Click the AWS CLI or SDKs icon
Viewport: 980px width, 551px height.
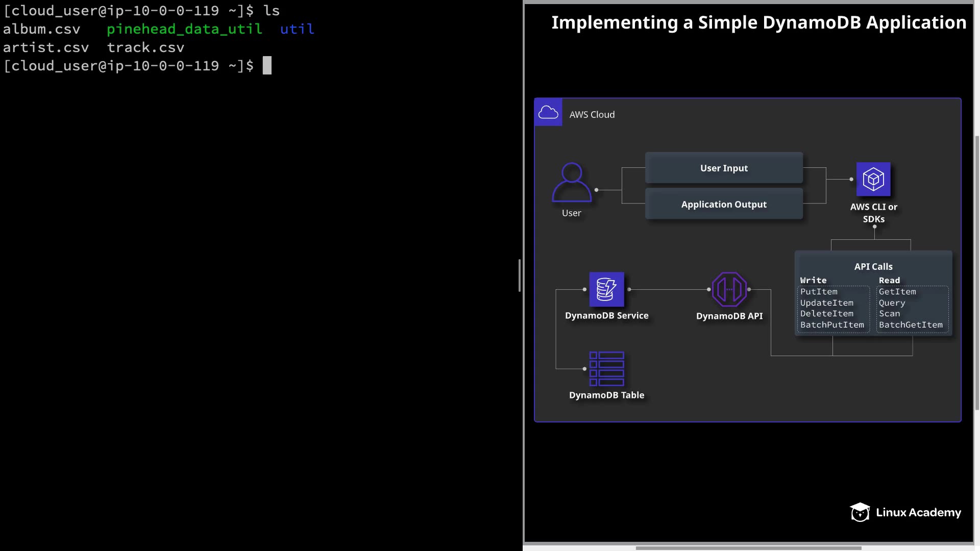tap(873, 179)
